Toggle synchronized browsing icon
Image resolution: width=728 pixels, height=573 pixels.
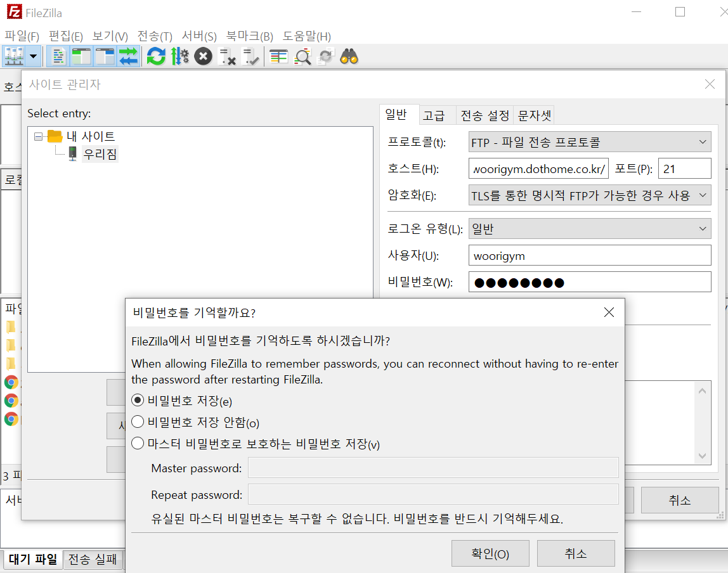[326, 56]
